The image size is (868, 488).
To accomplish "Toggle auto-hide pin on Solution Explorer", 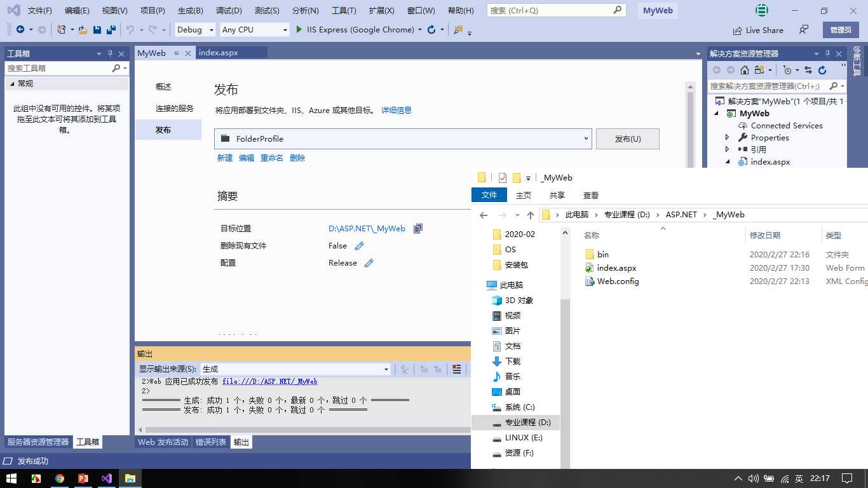I will point(827,53).
